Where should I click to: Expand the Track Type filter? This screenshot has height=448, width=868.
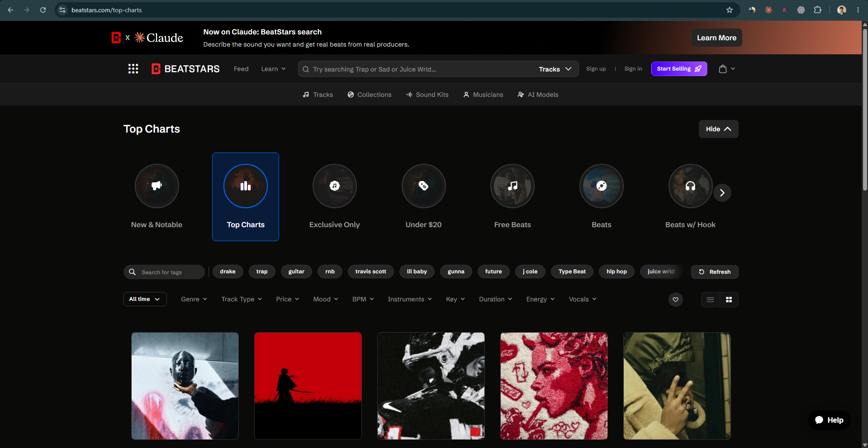(242, 299)
